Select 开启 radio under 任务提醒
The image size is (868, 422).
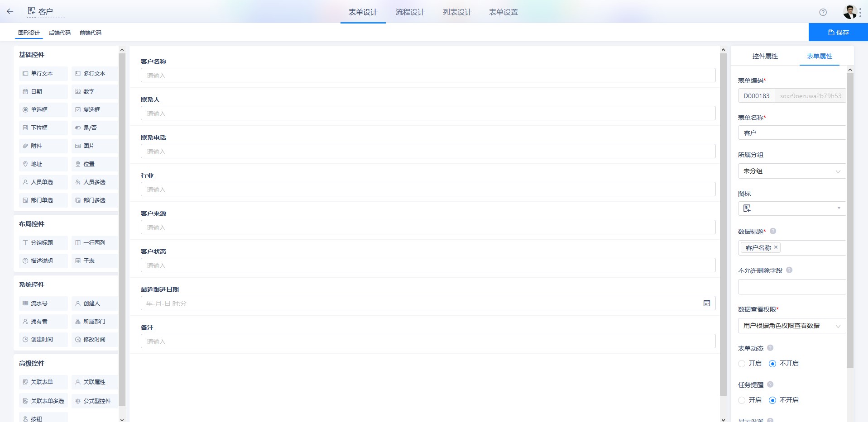click(x=742, y=400)
